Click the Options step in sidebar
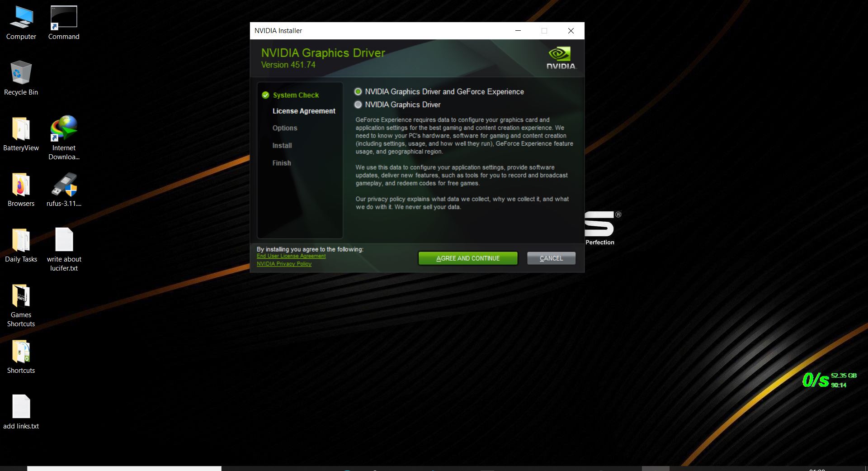The image size is (868, 471). pos(285,128)
